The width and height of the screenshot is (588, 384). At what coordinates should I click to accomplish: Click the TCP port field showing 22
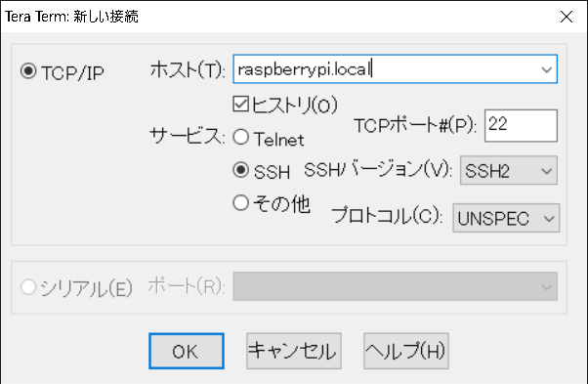pyautogui.click(x=521, y=126)
